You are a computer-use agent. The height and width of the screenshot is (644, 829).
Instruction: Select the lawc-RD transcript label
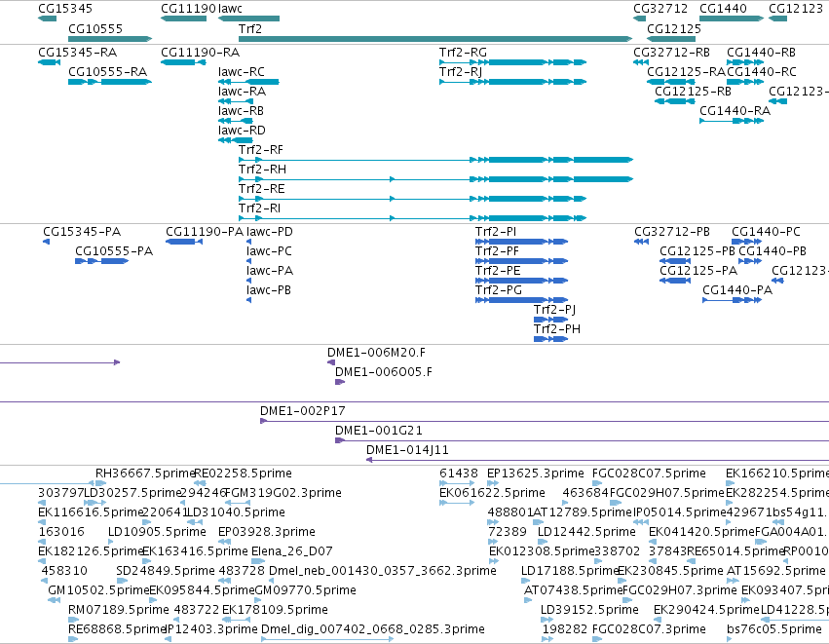point(243,131)
